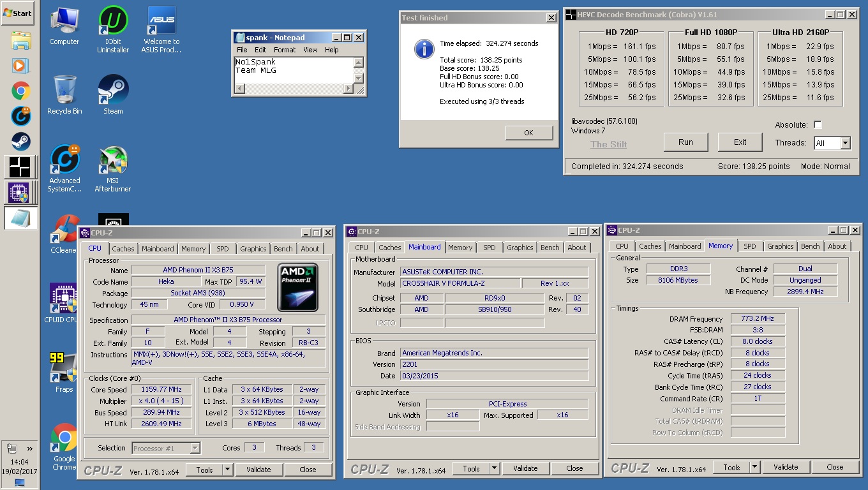Toggle the Absolute checkbox
Image resolution: width=868 pixels, height=490 pixels.
[818, 125]
